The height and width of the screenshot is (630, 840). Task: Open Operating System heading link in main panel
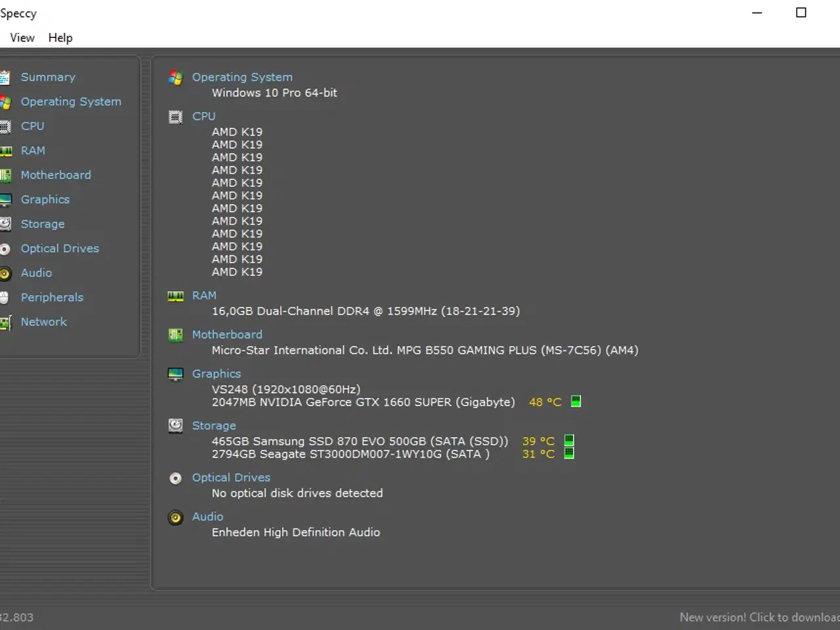click(x=242, y=77)
